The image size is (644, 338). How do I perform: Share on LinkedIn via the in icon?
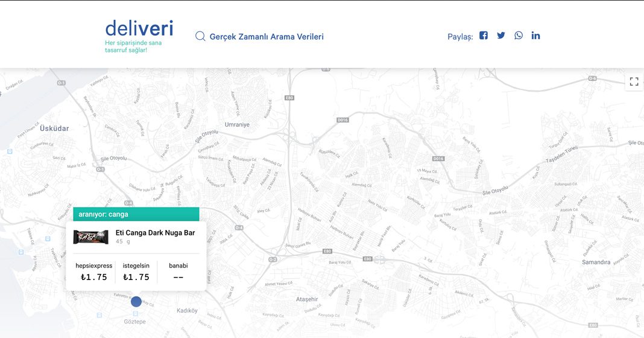click(535, 36)
